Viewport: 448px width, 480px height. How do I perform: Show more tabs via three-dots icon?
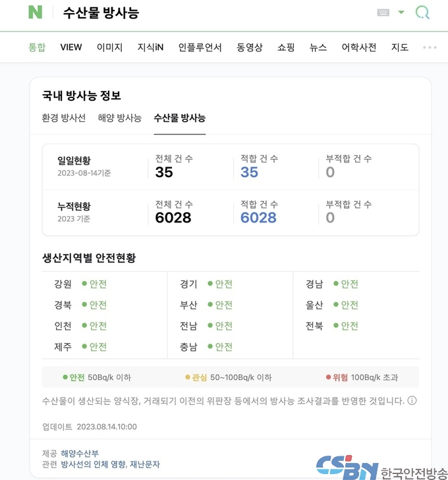pyautogui.click(x=430, y=47)
